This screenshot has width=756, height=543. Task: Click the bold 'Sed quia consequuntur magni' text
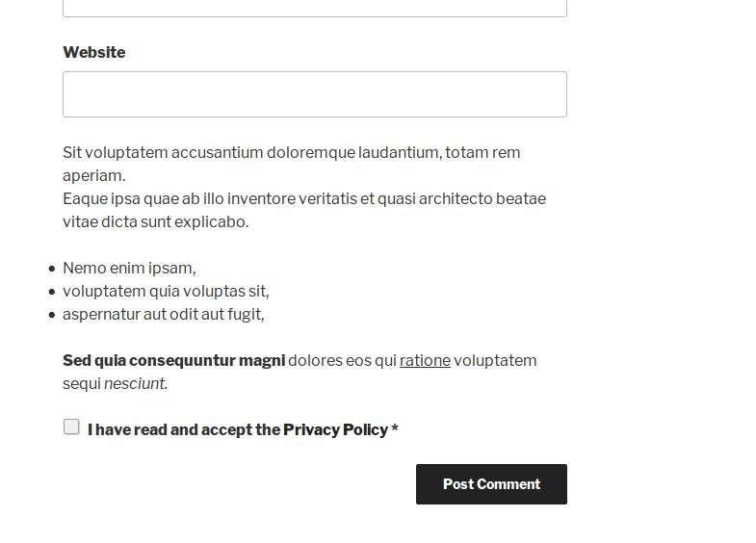(173, 361)
